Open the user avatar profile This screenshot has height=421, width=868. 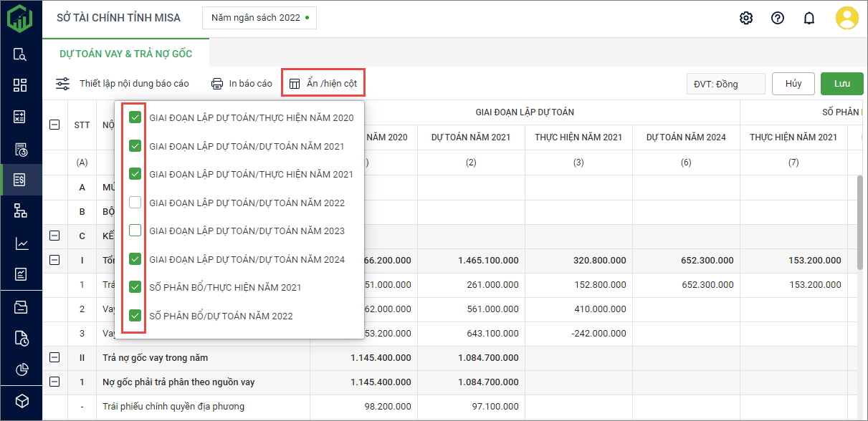[846, 18]
